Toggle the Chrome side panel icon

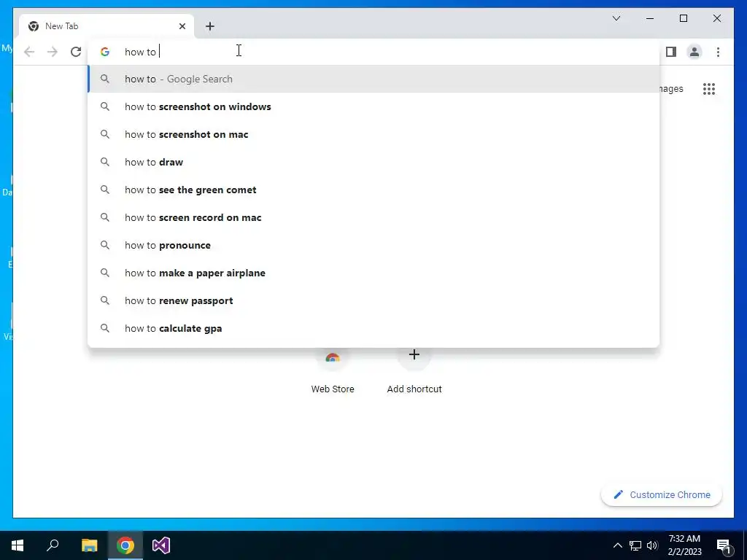point(671,52)
